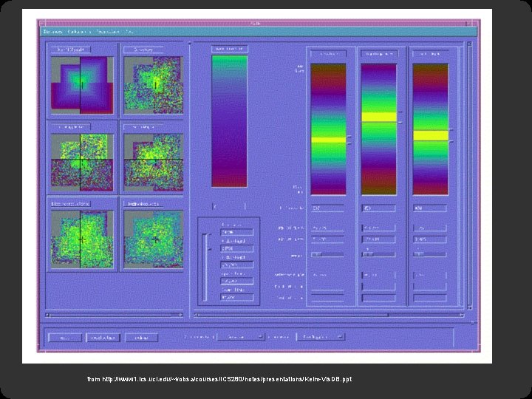Click the vertical slider in the settings box
Viewport: 532px width, 399px height.
[205, 267]
